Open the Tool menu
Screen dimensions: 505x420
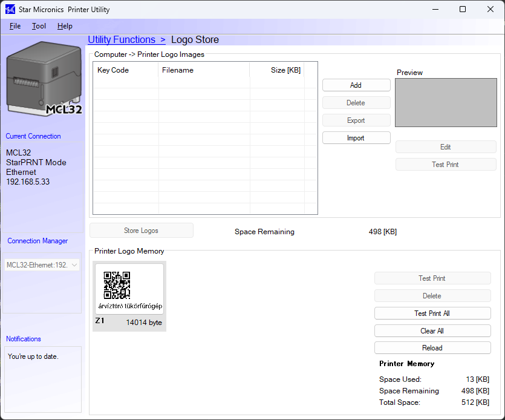[39, 26]
